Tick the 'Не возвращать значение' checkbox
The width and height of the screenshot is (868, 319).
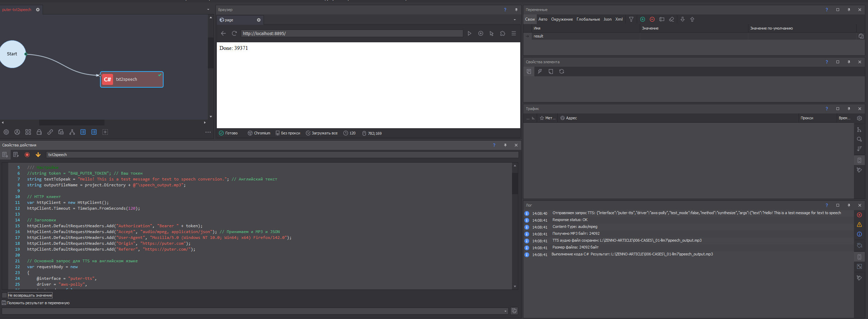click(x=4, y=295)
